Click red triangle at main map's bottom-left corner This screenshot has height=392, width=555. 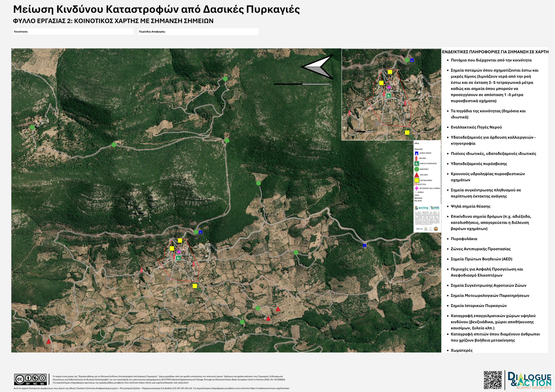[x=49, y=342]
